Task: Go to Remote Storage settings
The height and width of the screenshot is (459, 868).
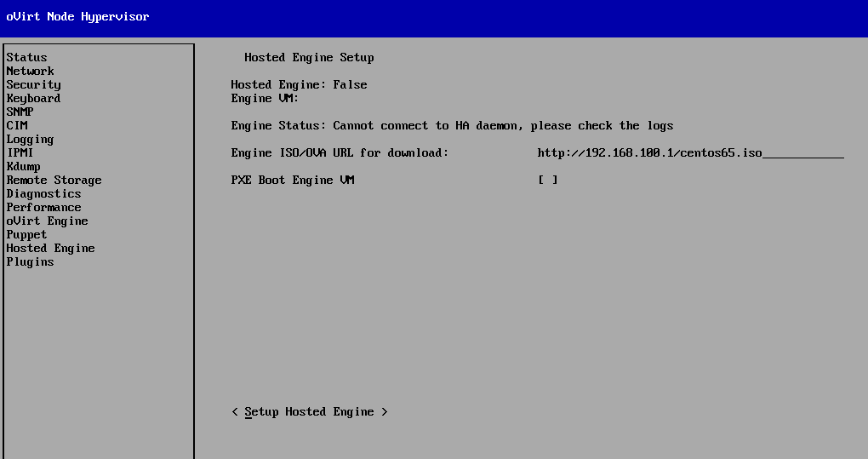Action: [54, 181]
